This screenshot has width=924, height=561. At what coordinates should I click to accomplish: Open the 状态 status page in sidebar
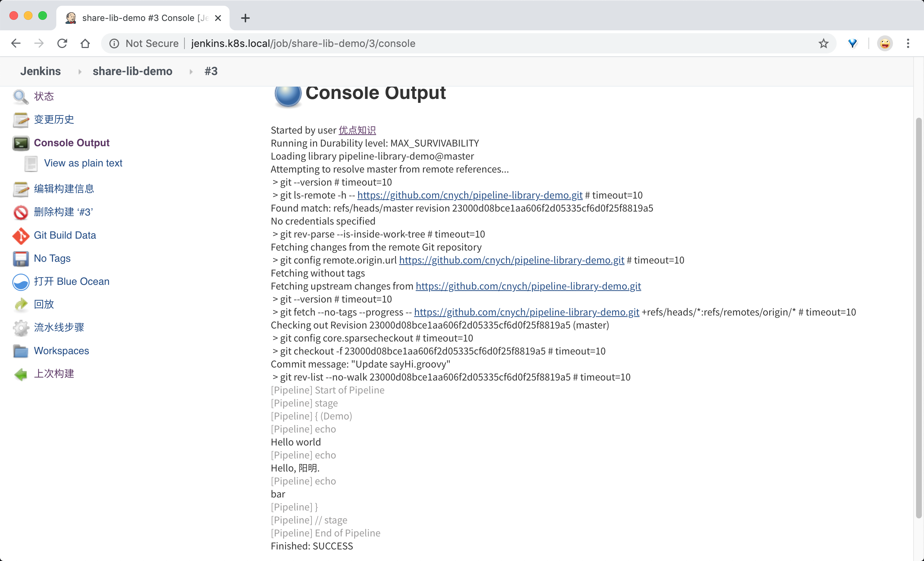(44, 96)
